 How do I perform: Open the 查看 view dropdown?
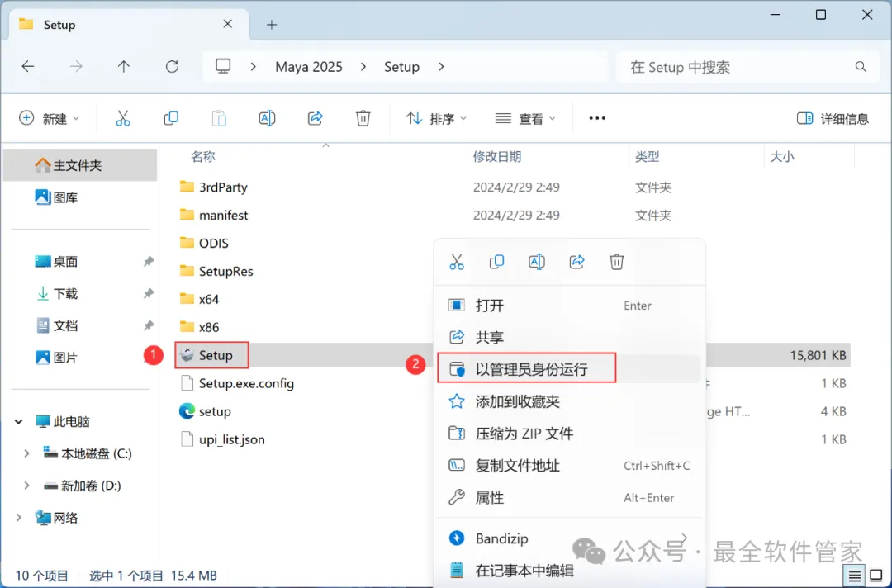(x=525, y=118)
